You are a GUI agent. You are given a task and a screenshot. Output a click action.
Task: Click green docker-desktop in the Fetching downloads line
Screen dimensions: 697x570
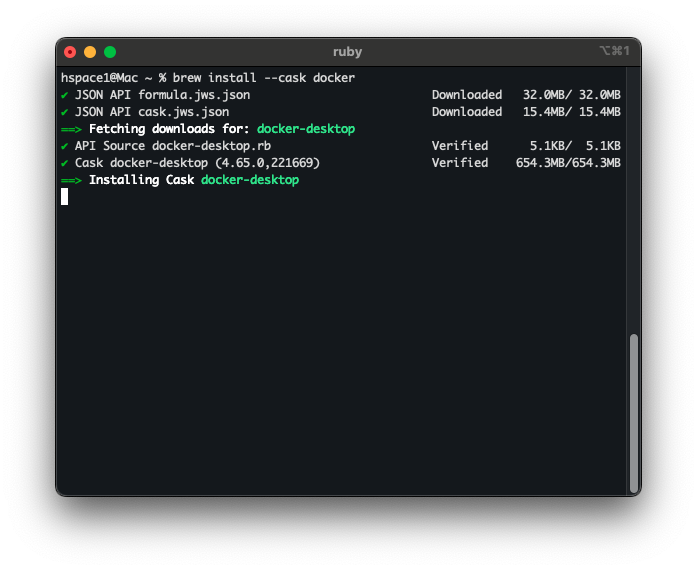pyautogui.click(x=306, y=129)
